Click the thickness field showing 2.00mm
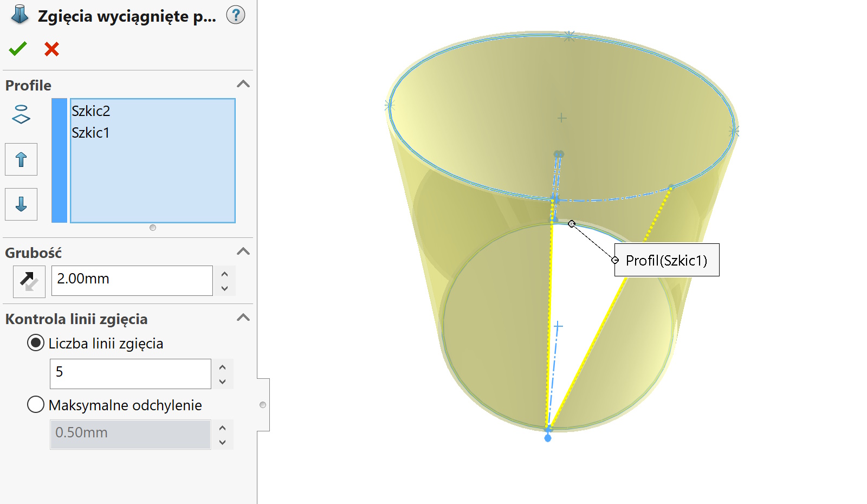Screen dimensions: 867x504 coord(132,281)
